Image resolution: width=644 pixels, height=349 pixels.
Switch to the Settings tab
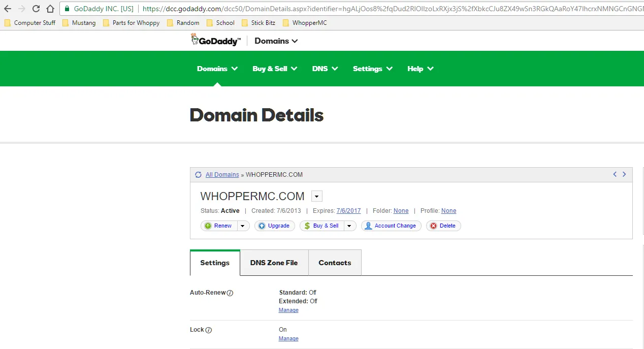click(215, 263)
